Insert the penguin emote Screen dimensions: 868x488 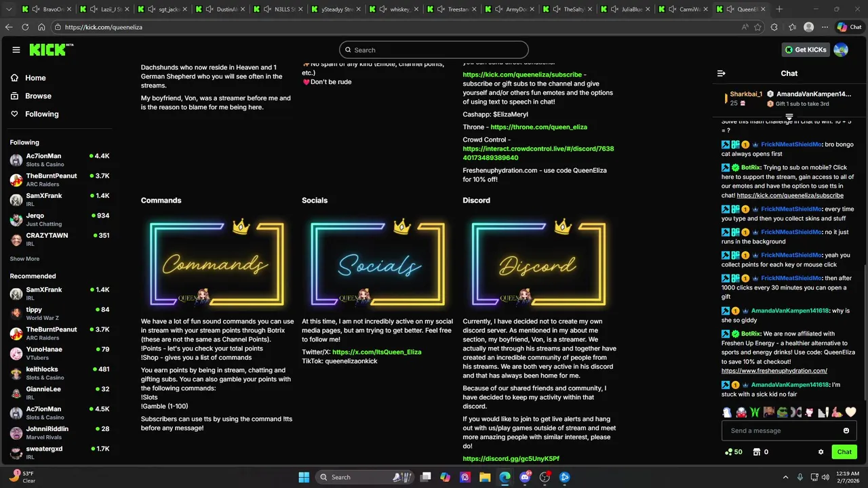coord(727,412)
